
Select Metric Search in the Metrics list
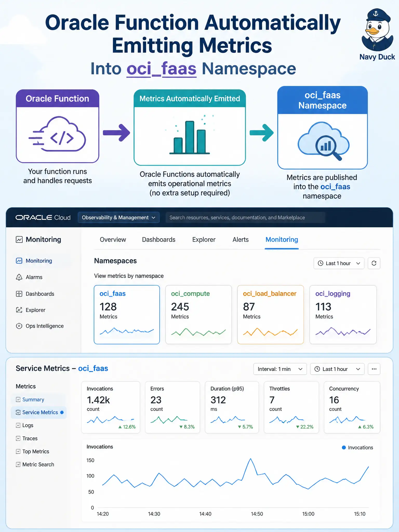coord(38,464)
